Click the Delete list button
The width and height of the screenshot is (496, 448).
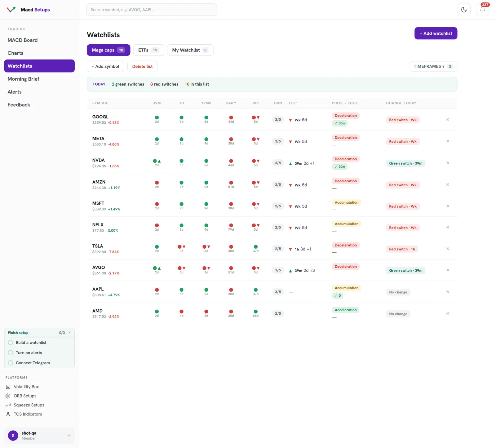(x=142, y=66)
